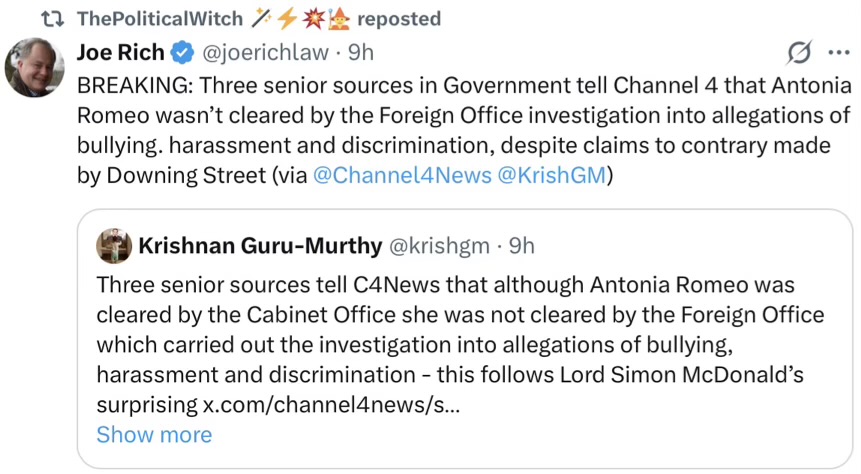Click the Grok circle-slash icon
This screenshot has height=474, width=861.
[x=799, y=52]
